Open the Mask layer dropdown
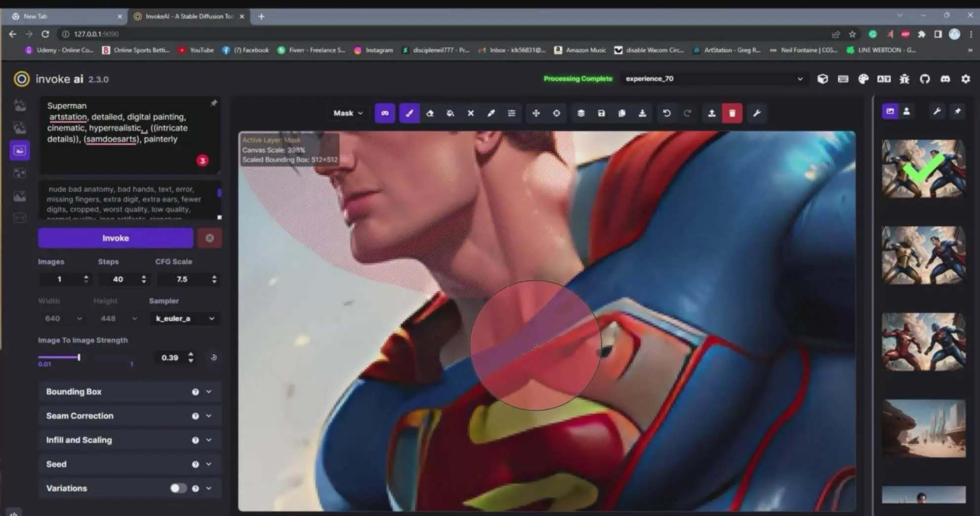This screenshot has width=980, height=516. click(348, 113)
